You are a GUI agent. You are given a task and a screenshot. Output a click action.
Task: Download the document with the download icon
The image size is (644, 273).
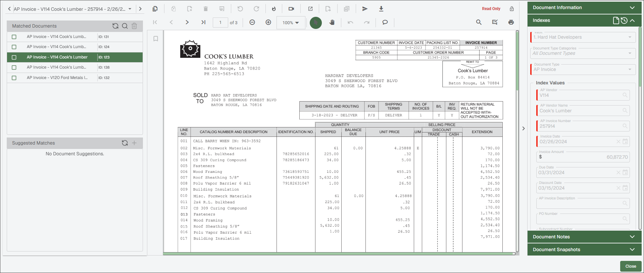(381, 9)
